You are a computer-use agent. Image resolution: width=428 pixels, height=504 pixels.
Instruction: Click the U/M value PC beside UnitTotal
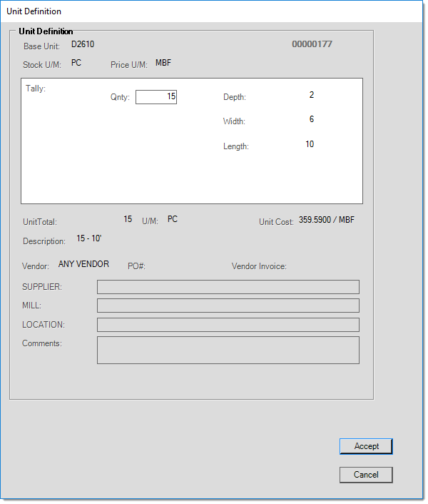click(173, 219)
